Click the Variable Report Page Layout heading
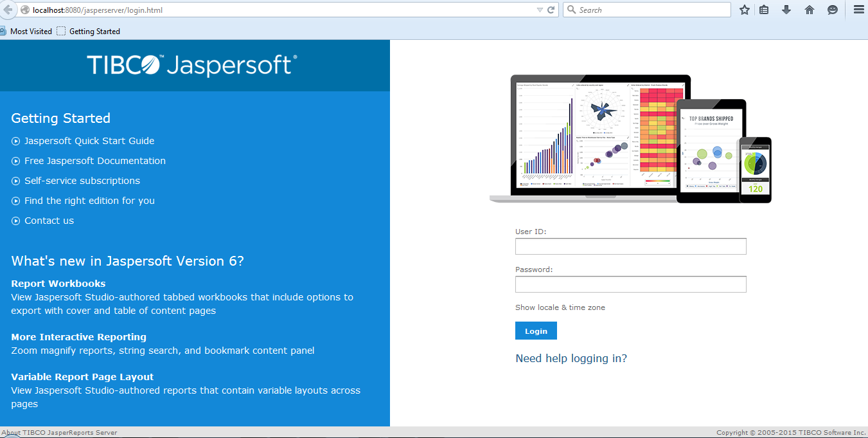The width and height of the screenshot is (868, 438). pyautogui.click(x=82, y=377)
